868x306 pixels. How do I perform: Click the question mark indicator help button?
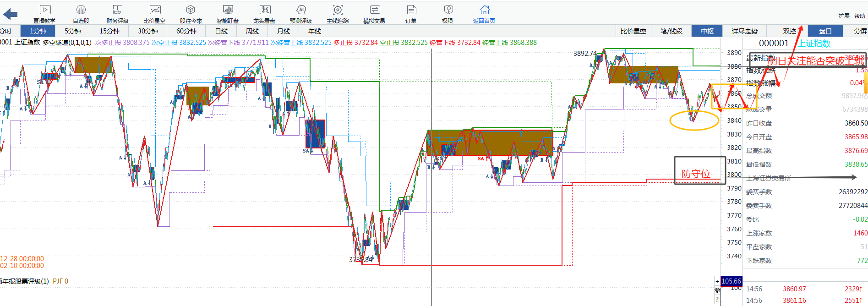point(717,300)
